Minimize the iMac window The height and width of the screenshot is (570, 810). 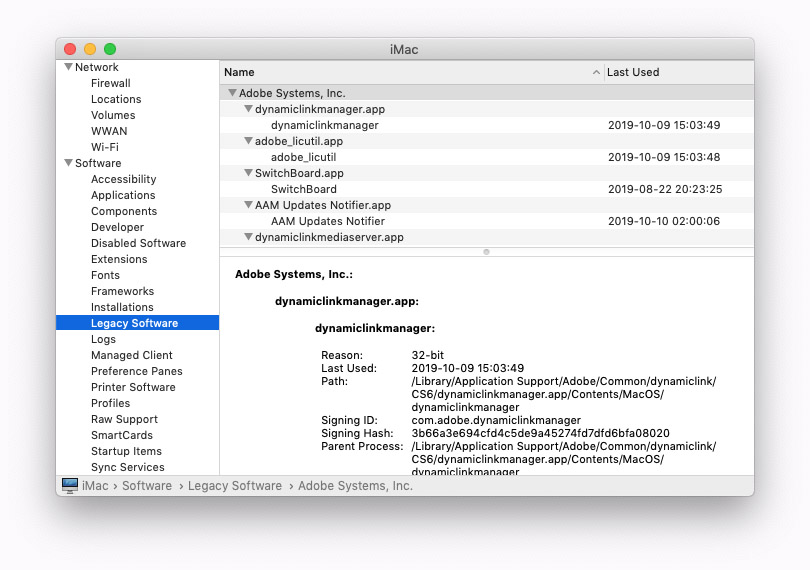coord(90,49)
